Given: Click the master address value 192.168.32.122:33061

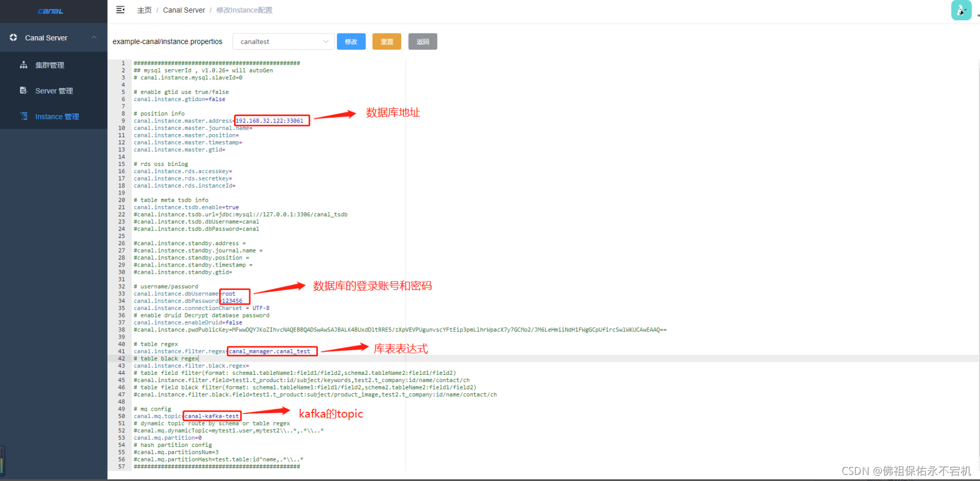Looking at the screenshot, I should click(x=270, y=121).
